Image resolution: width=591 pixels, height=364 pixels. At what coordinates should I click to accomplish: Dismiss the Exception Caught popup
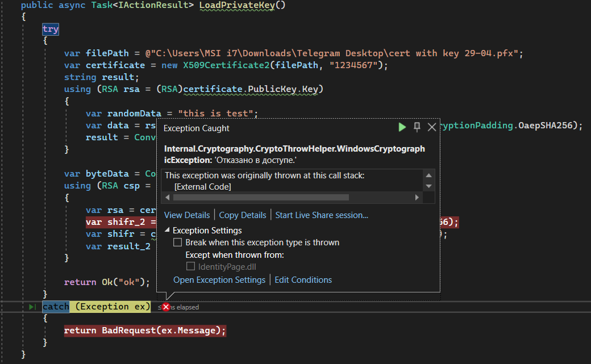(431, 127)
